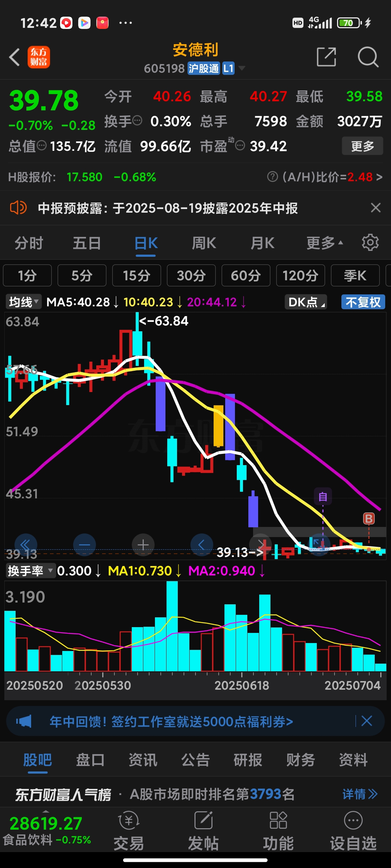Tap the L1 level badge
This screenshot has width=391, height=868.
tap(228, 68)
